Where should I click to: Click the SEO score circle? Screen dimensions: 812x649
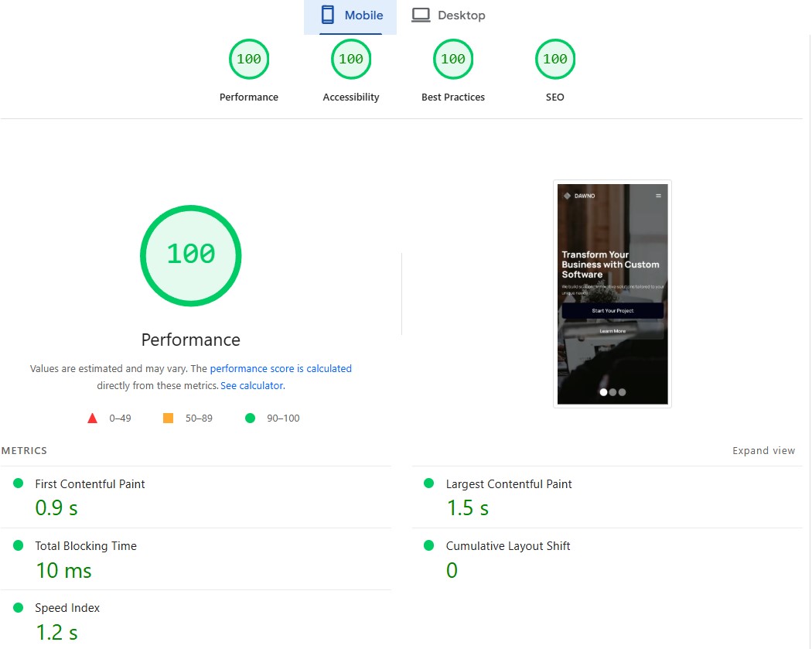pos(555,59)
